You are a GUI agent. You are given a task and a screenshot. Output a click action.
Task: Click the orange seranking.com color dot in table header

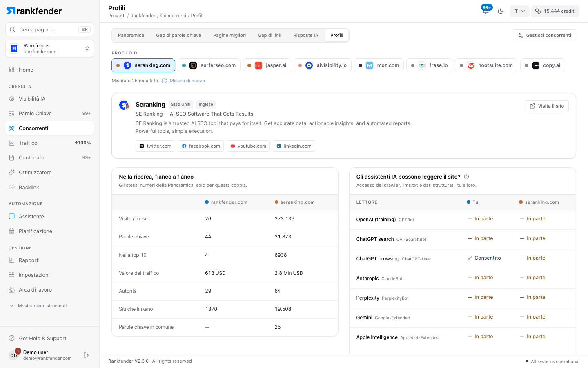pyautogui.click(x=276, y=202)
